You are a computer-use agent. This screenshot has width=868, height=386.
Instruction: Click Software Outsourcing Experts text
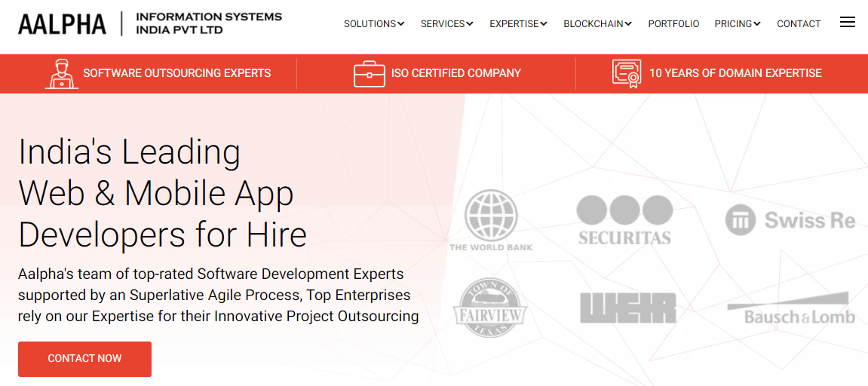click(x=177, y=73)
